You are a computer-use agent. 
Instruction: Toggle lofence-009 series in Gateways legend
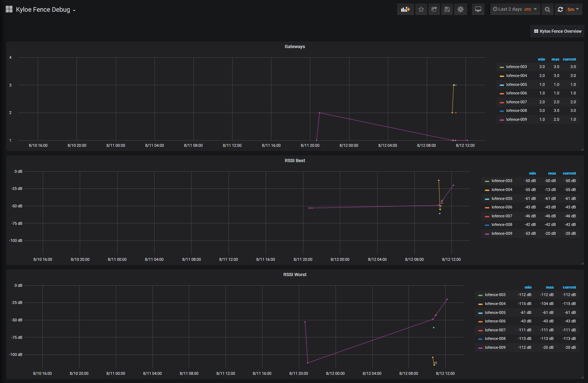click(x=516, y=119)
